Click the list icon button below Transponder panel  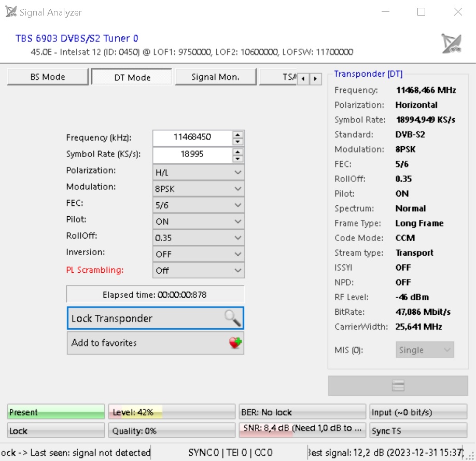click(398, 386)
